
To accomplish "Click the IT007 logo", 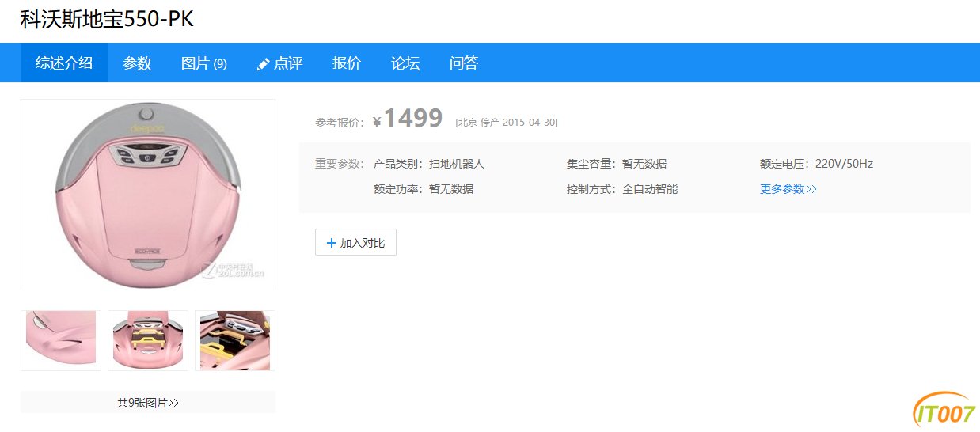I will click(944, 410).
